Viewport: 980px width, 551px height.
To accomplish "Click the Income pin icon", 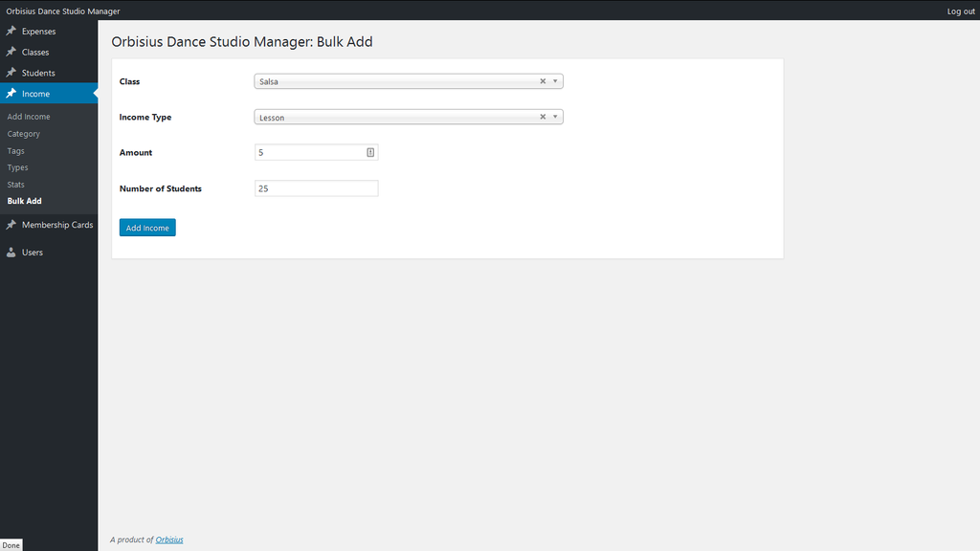I will [11, 94].
